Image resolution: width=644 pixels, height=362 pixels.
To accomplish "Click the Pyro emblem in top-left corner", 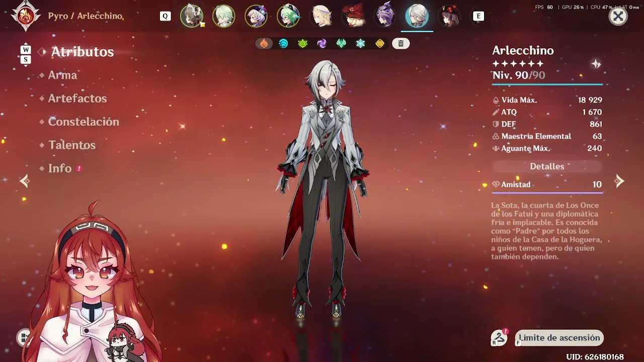I will point(26,16).
